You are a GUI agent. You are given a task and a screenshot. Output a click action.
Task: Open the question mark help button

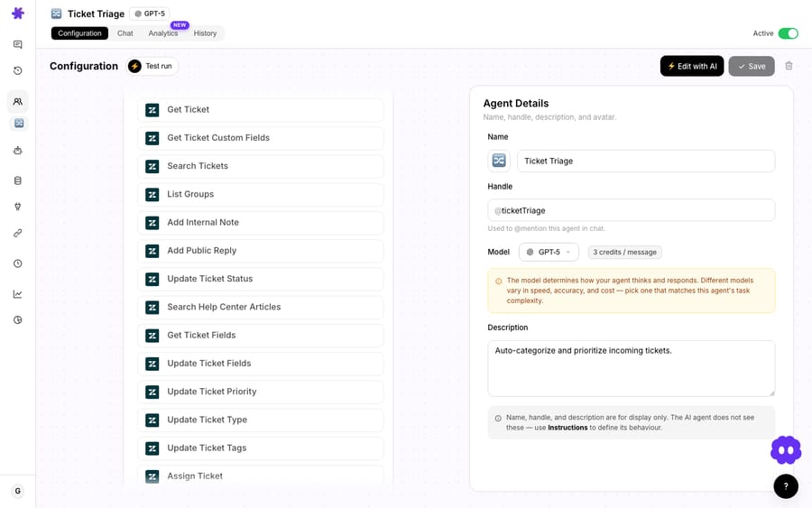(x=786, y=486)
